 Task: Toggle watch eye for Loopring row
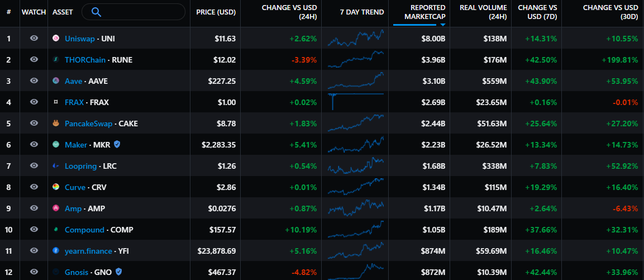34,166
